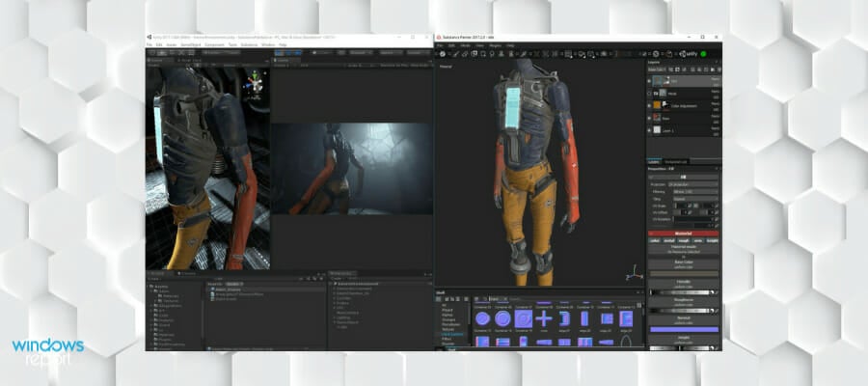Select the Eraser tool in Substance Painter

coord(465,54)
